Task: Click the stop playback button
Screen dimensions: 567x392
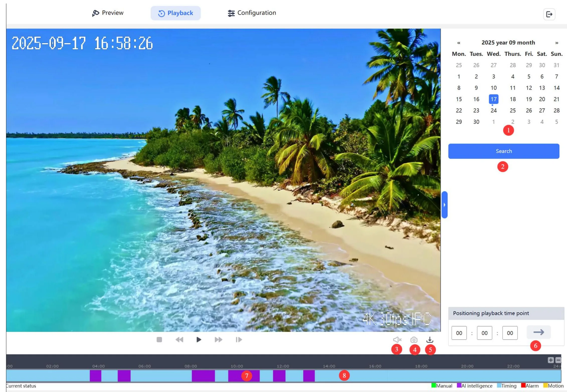Action: coord(159,340)
